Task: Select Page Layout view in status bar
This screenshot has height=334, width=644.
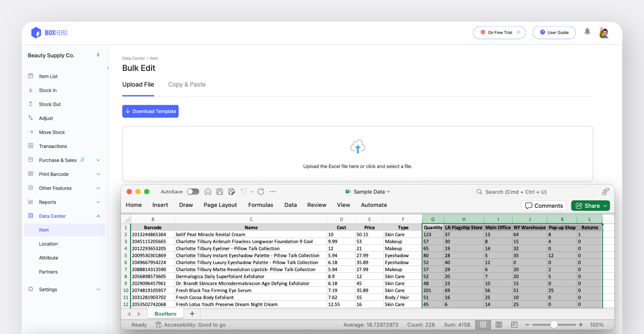Action: pos(499,325)
